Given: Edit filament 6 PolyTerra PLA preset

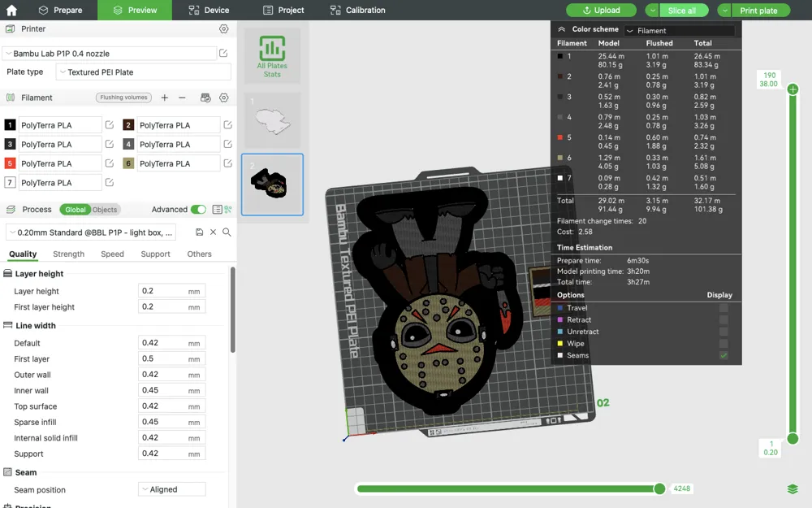Looking at the screenshot, I should coord(228,163).
